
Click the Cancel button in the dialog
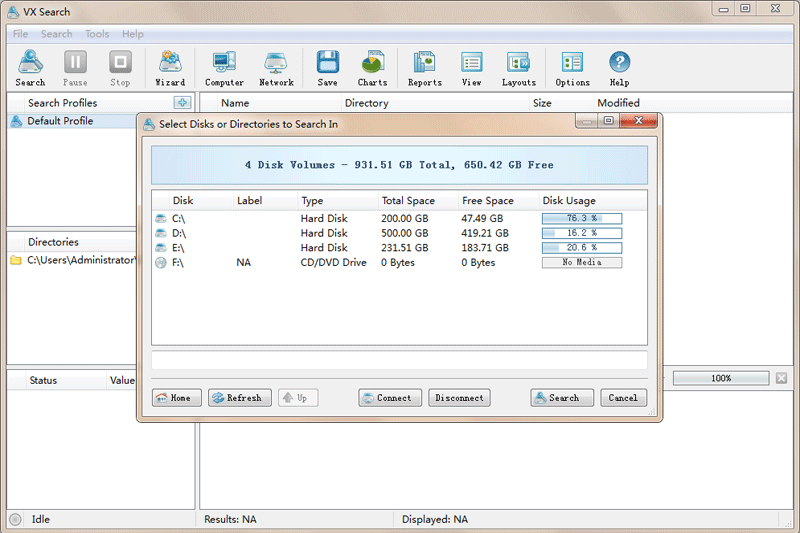tap(622, 398)
